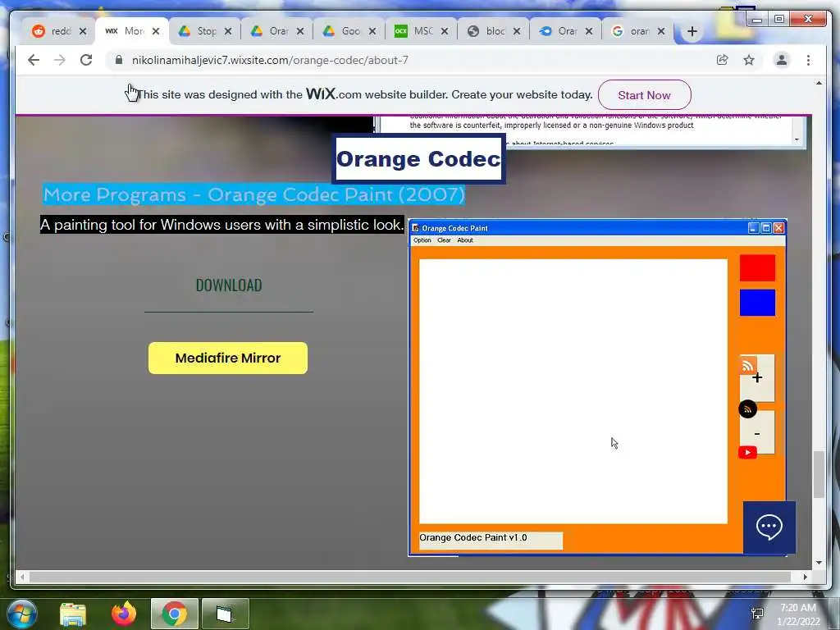
Task: Click the Start Now Wix button
Action: coord(644,95)
